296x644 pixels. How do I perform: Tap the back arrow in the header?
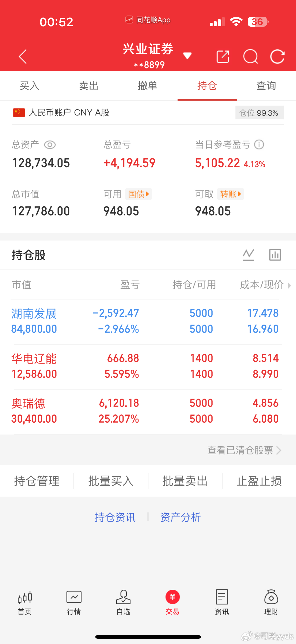[23, 57]
